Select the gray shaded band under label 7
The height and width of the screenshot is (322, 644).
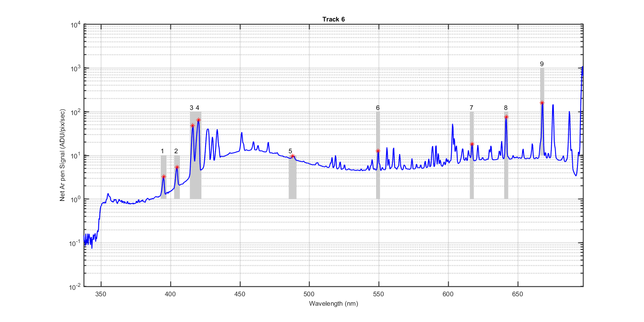pos(471,155)
